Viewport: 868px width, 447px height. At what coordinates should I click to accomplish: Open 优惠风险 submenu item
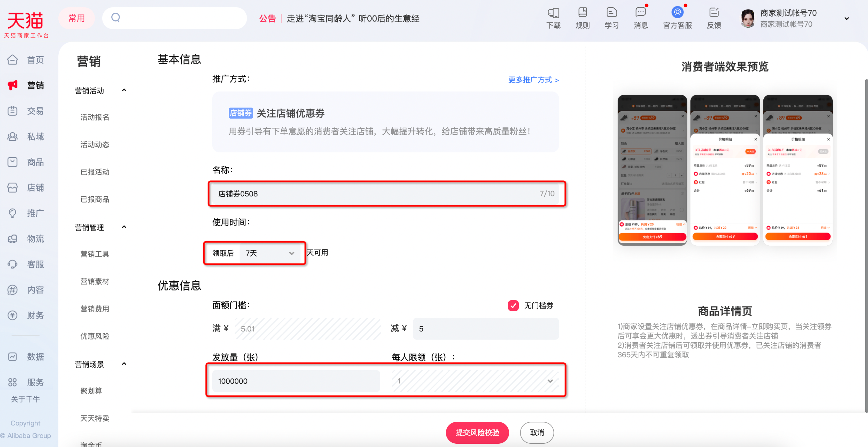(x=95, y=336)
